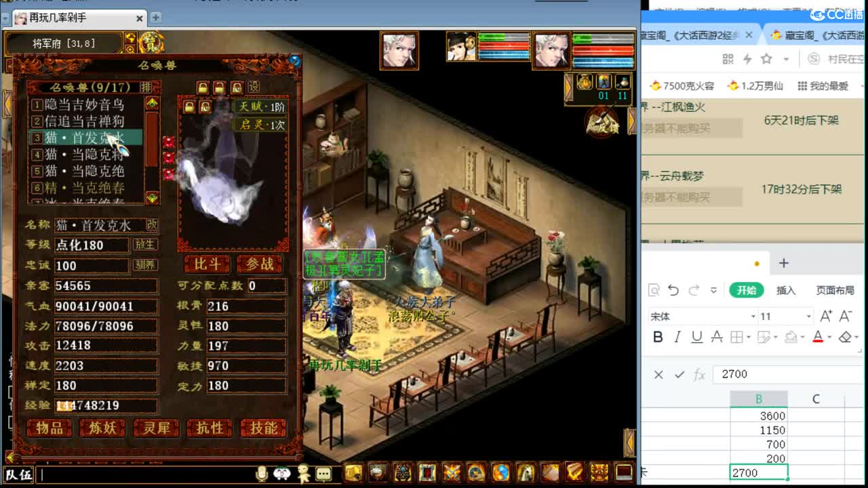The height and width of the screenshot is (488, 868).
Task: Decrease font size with the A- icon
Action: pos(846,317)
